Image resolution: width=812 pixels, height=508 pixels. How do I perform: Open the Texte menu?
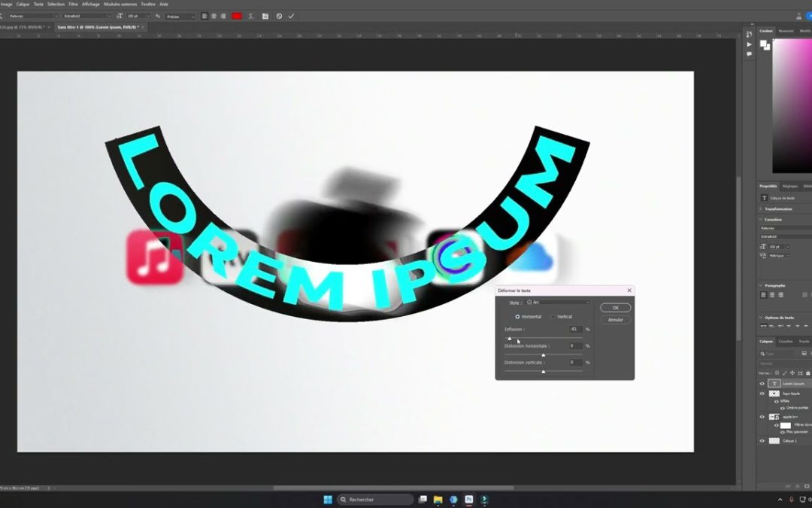coord(38,5)
